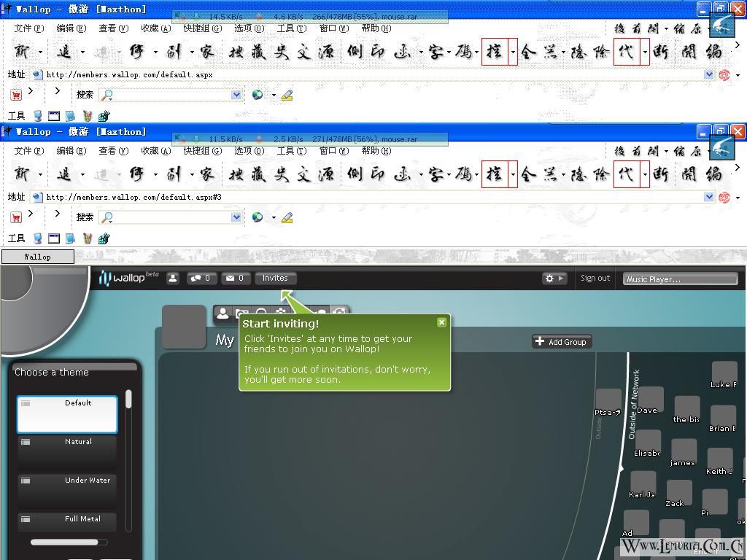Open favorites with 藏 icon in lower Maxthon window
Viewport: 747px width, 560px height.
click(x=258, y=174)
